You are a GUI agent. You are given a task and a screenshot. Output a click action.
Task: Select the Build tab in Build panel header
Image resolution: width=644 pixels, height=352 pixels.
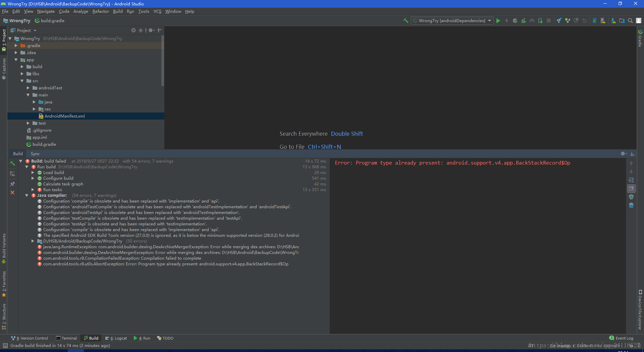18,153
